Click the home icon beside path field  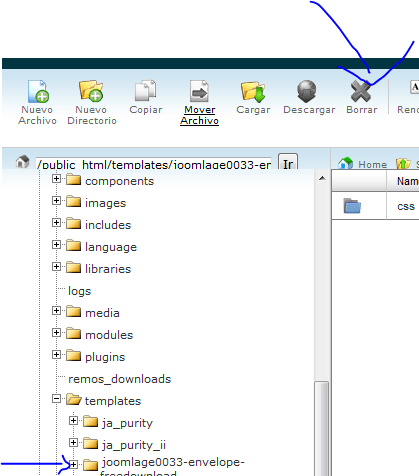(x=23, y=162)
